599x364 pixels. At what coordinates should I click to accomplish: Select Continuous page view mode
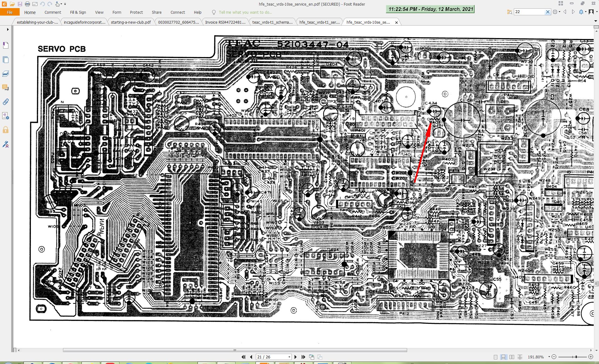pos(503,357)
